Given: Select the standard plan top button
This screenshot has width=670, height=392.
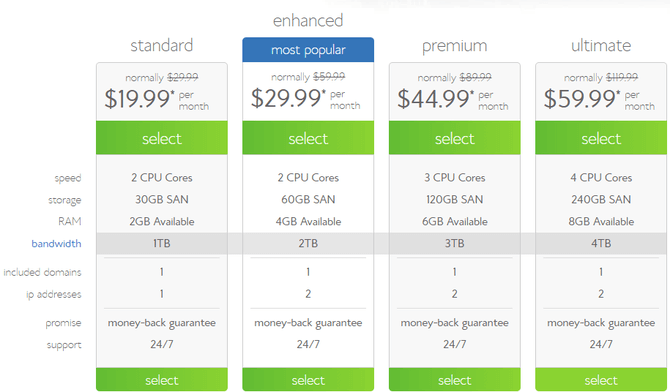Looking at the screenshot, I should pos(162,138).
